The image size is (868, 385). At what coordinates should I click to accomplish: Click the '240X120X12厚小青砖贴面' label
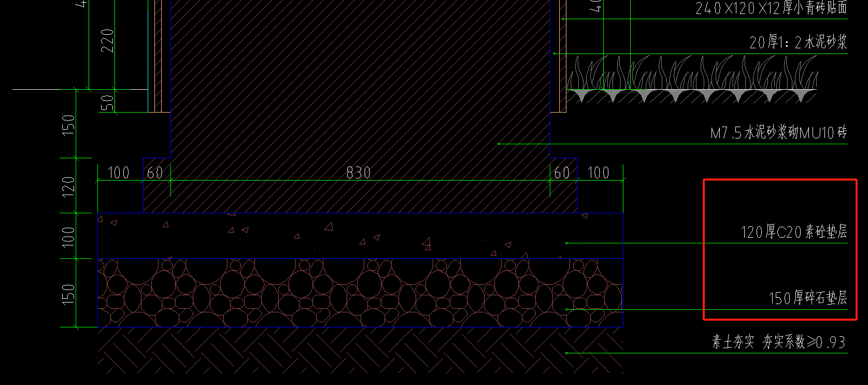click(x=772, y=8)
